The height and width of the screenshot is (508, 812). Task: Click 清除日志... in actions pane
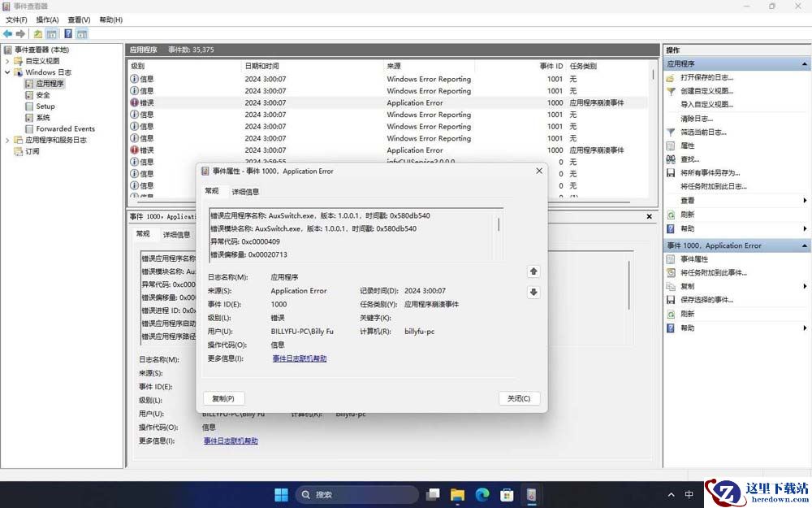(x=697, y=119)
